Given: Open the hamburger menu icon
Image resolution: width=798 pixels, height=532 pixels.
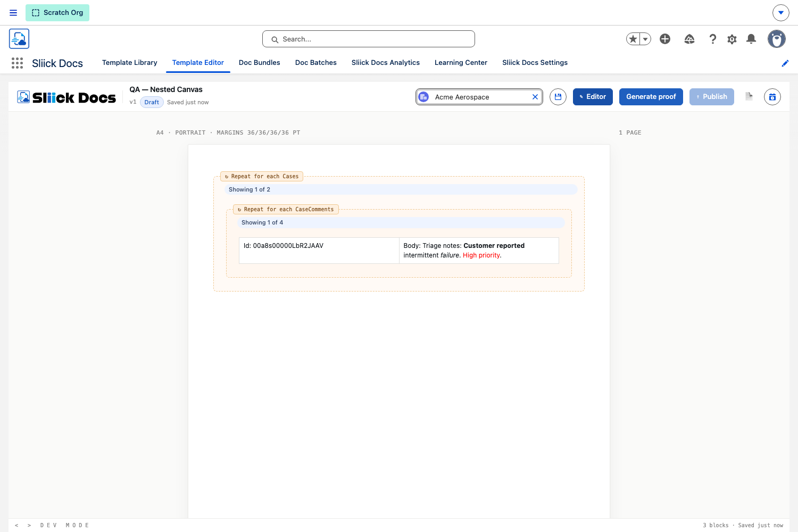Looking at the screenshot, I should pyautogui.click(x=13, y=13).
